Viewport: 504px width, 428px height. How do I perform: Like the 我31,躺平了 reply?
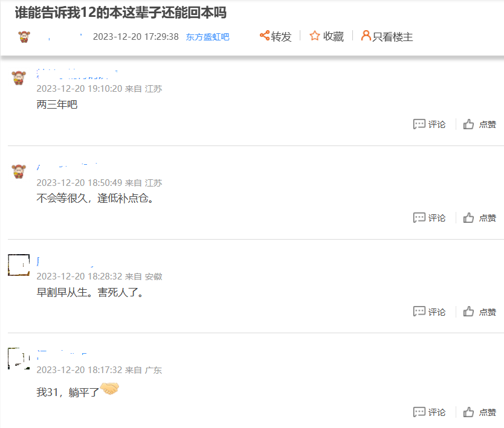tap(468, 412)
